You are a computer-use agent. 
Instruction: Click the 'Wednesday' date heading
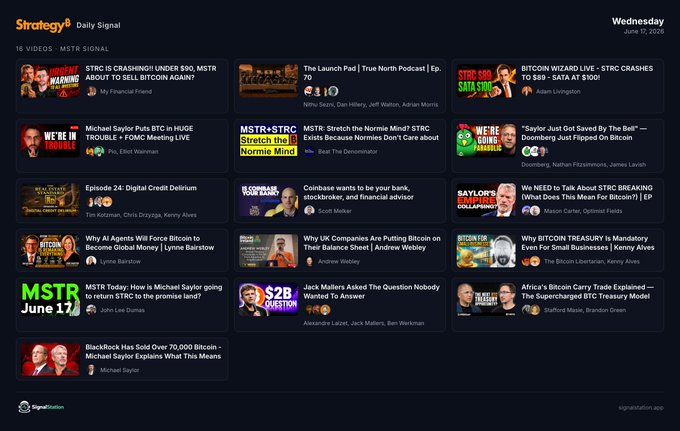638,21
